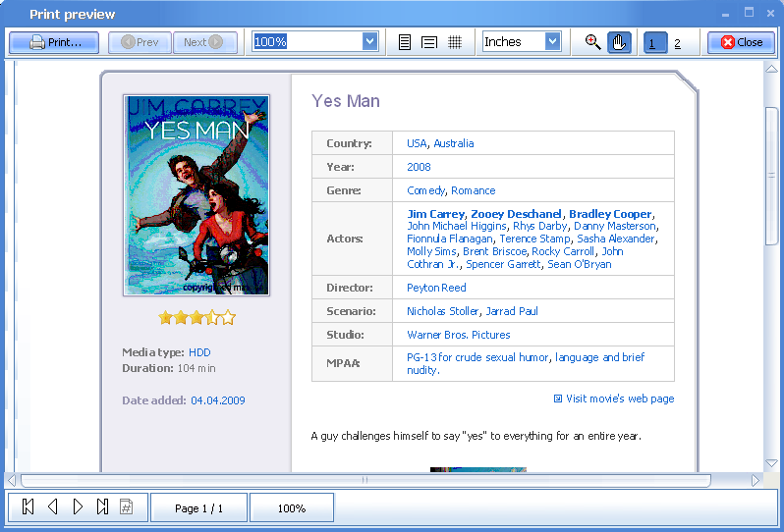The height and width of the screenshot is (532, 784).
Task: Open the Romance genre link
Action: point(473,190)
